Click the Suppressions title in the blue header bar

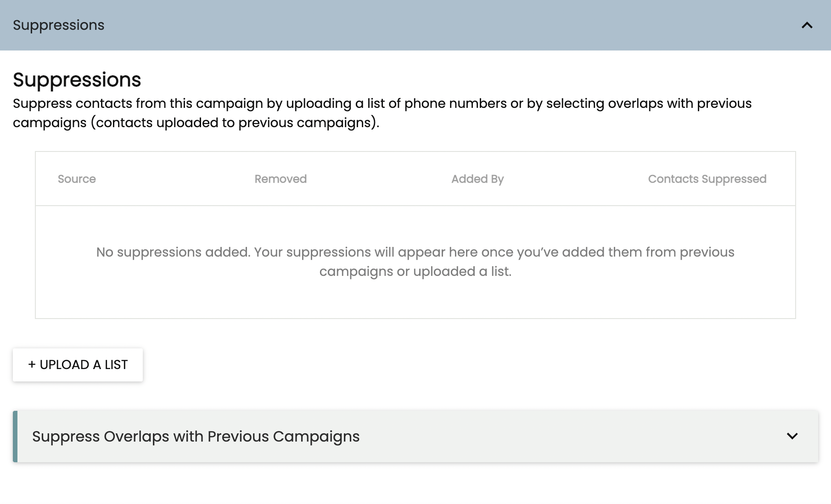58,25
